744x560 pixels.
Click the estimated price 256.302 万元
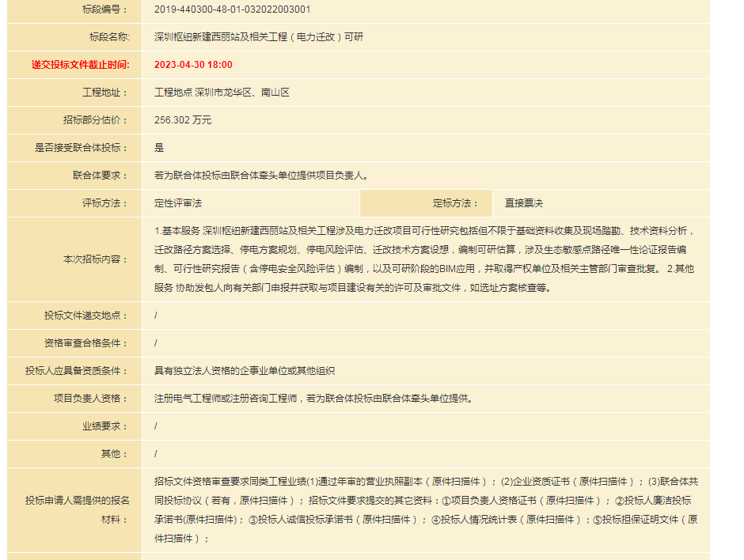183,120
